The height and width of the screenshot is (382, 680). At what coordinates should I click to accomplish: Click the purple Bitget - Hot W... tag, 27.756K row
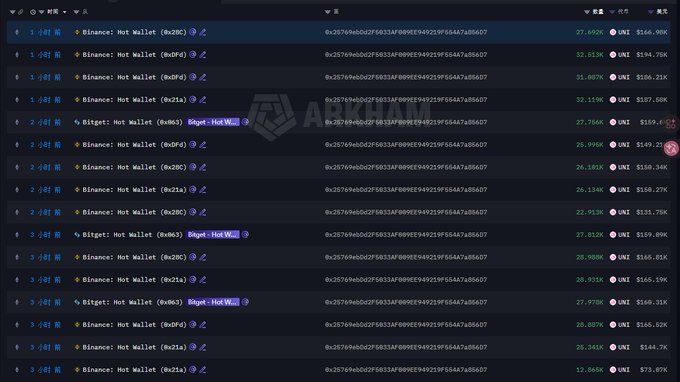pyautogui.click(x=212, y=122)
